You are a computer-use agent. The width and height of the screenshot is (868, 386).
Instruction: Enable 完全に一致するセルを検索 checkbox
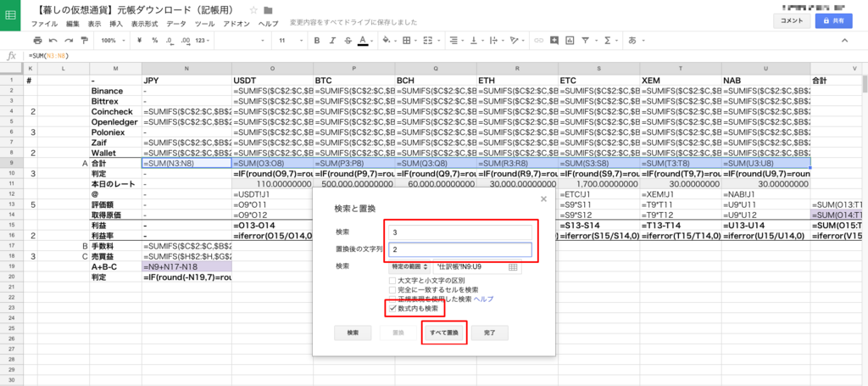[x=392, y=289]
